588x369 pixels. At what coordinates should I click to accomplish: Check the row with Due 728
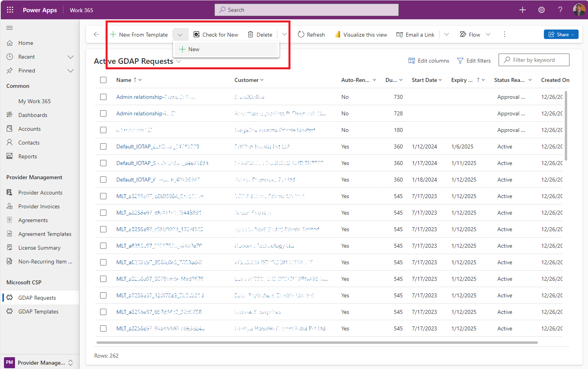click(103, 113)
